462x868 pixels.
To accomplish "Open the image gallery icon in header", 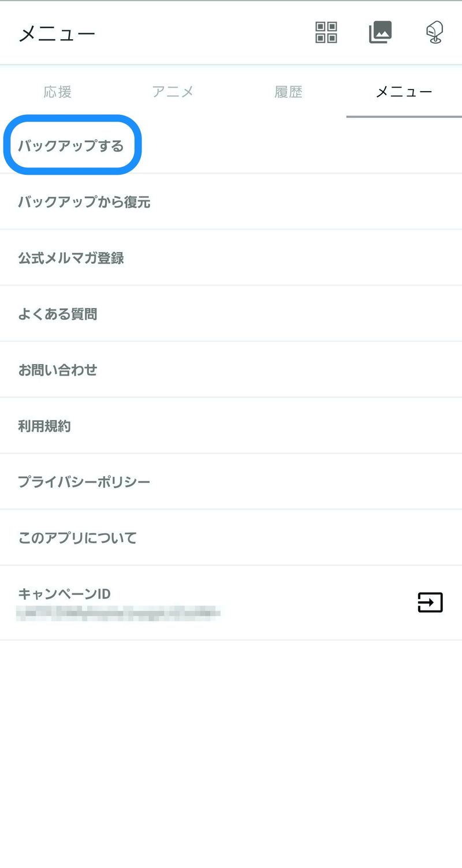I will tap(381, 32).
